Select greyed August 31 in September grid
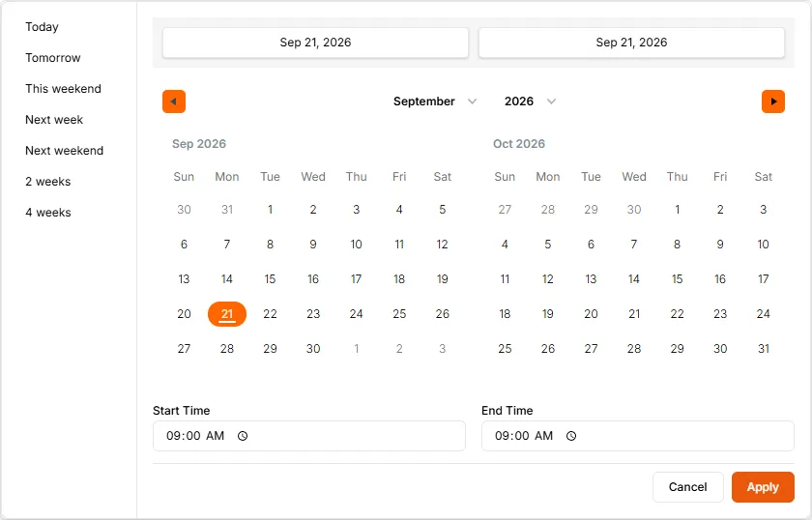812x520 pixels. (x=227, y=210)
